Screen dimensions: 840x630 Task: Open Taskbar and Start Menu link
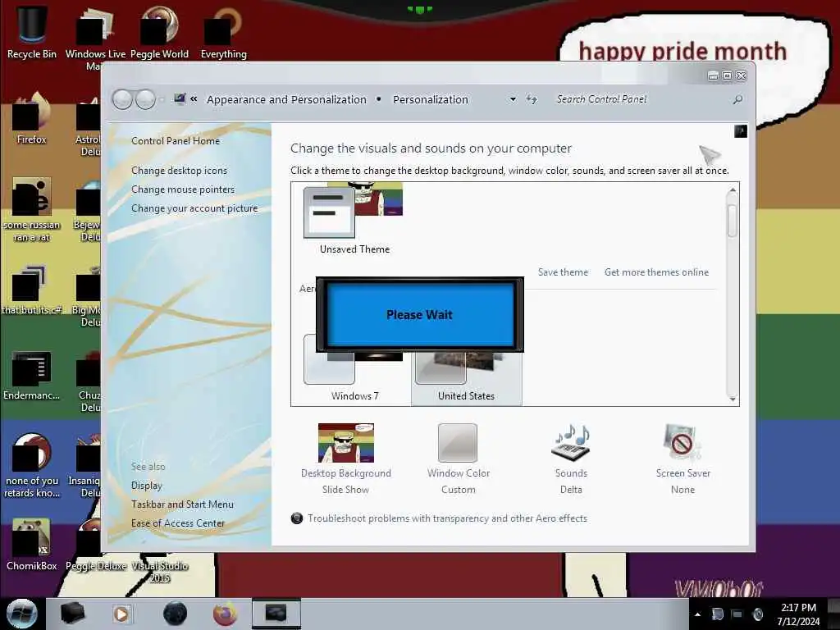click(x=182, y=504)
